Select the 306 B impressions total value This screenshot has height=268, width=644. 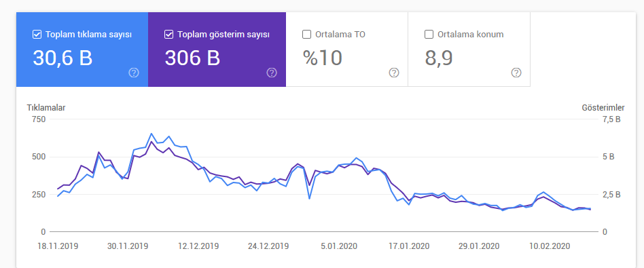192,58
